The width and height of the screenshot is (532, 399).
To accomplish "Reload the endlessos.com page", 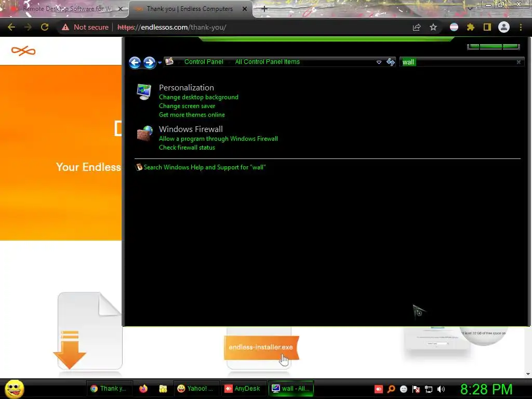I will 45,27.
